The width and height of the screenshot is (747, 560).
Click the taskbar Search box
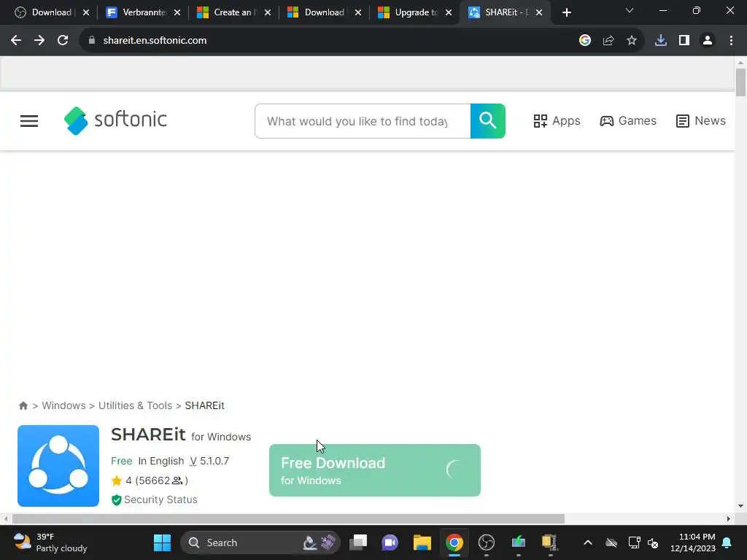coord(260,542)
